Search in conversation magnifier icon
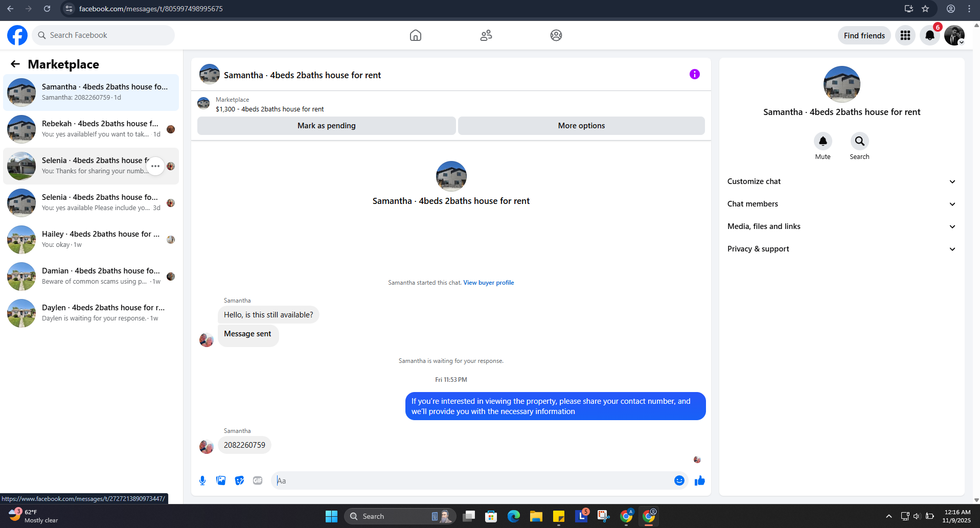 point(860,141)
